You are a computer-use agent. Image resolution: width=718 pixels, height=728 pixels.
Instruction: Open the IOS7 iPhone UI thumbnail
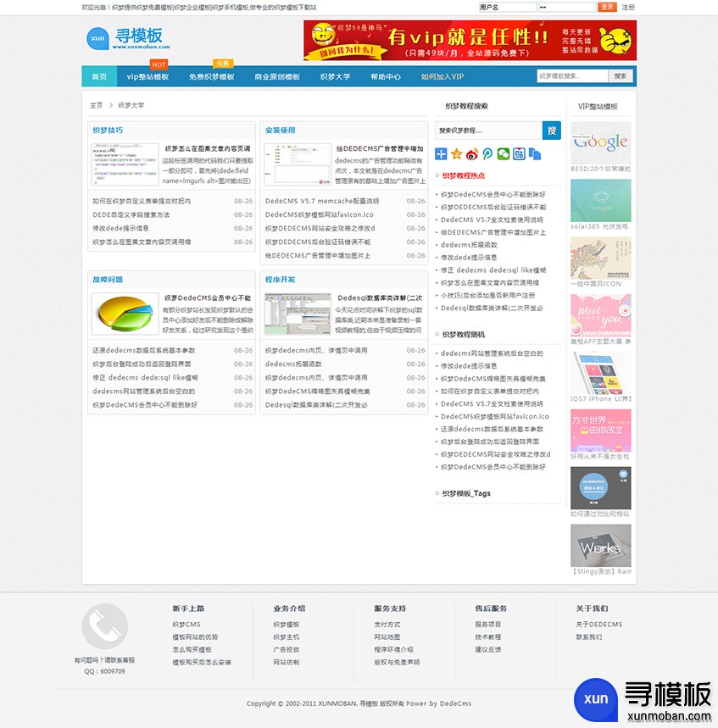tap(600, 373)
